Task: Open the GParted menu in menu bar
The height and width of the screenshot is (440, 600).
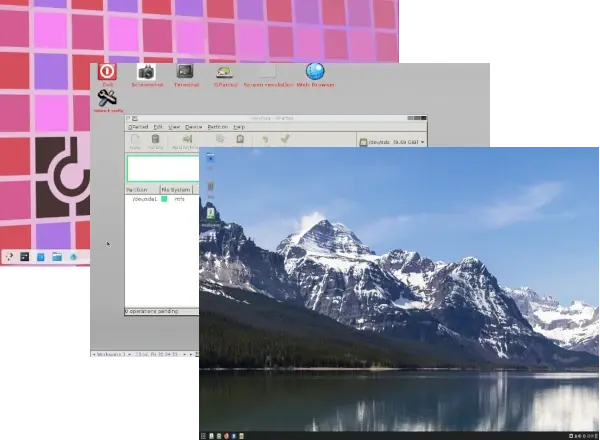Action: click(138, 127)
